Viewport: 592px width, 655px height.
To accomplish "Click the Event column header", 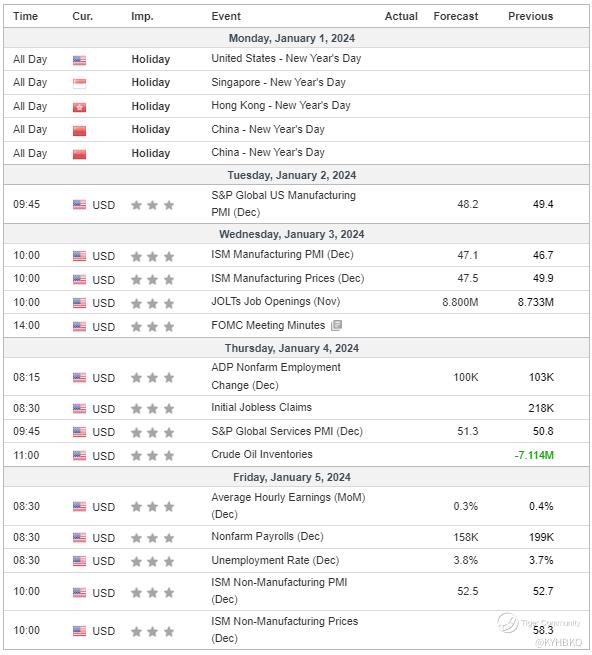I will (226, 16).
